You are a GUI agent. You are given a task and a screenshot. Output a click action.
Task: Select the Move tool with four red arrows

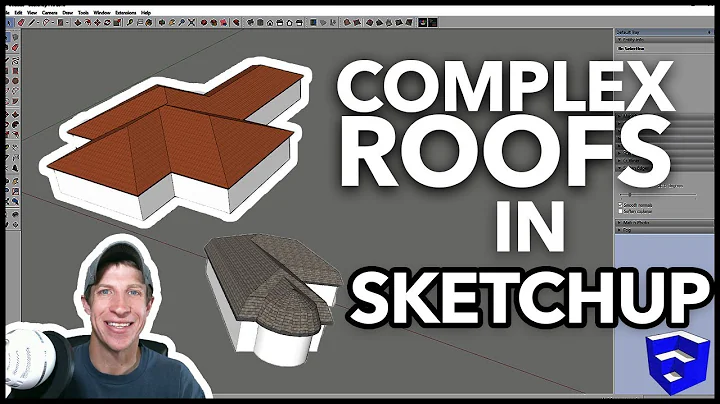point(97,22)
